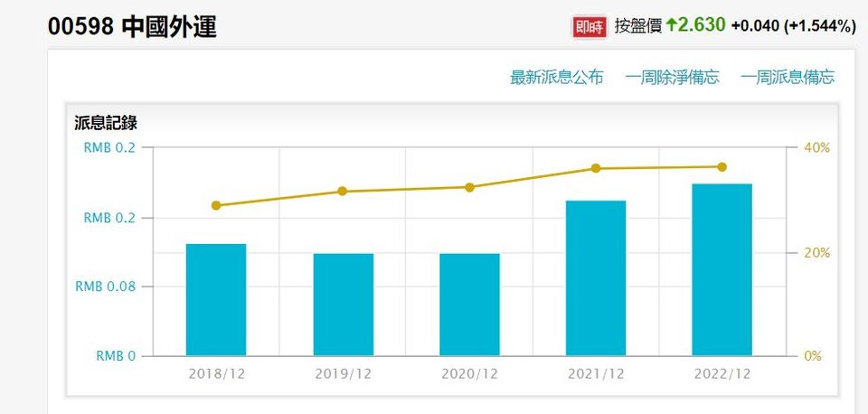Click the 2021/12 axis label
Image resolution: width=868 pixels, height=414 pixels.
[596, 373]
